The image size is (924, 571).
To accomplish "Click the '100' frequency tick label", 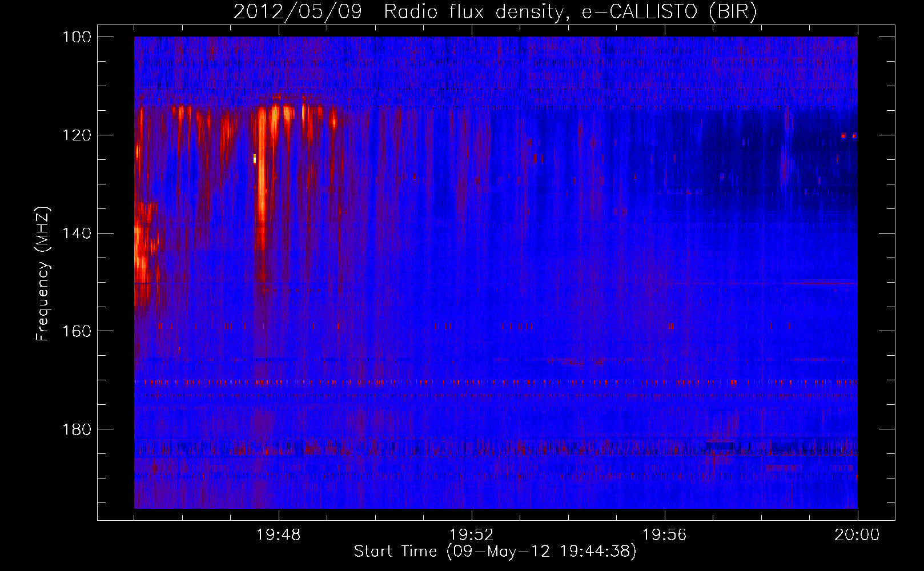I will click(77, 37).
